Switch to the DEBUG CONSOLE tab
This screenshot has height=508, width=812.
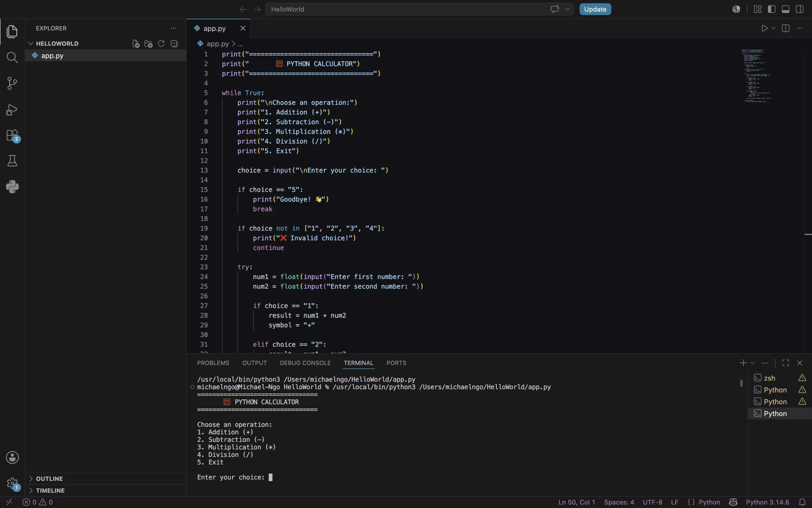(305, 363)
